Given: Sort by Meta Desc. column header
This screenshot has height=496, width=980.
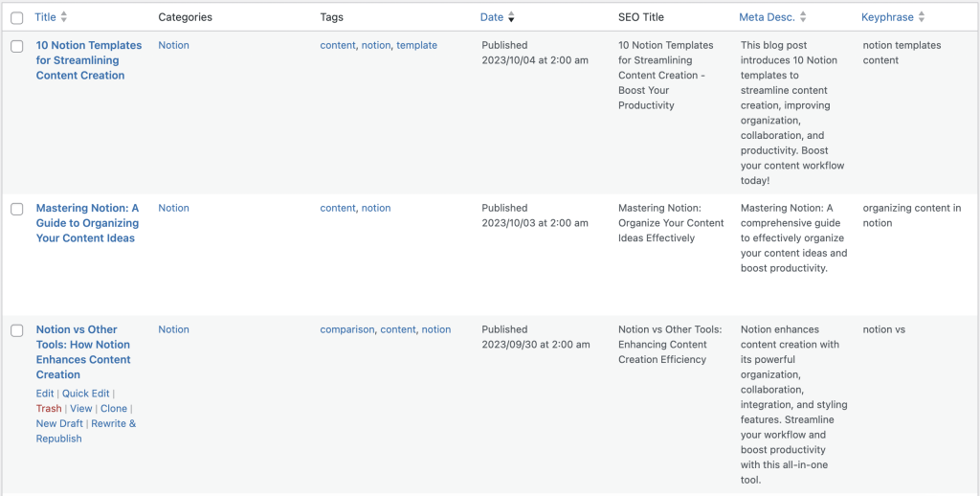Looking at the screenshot, I should [x=767, y=17].
